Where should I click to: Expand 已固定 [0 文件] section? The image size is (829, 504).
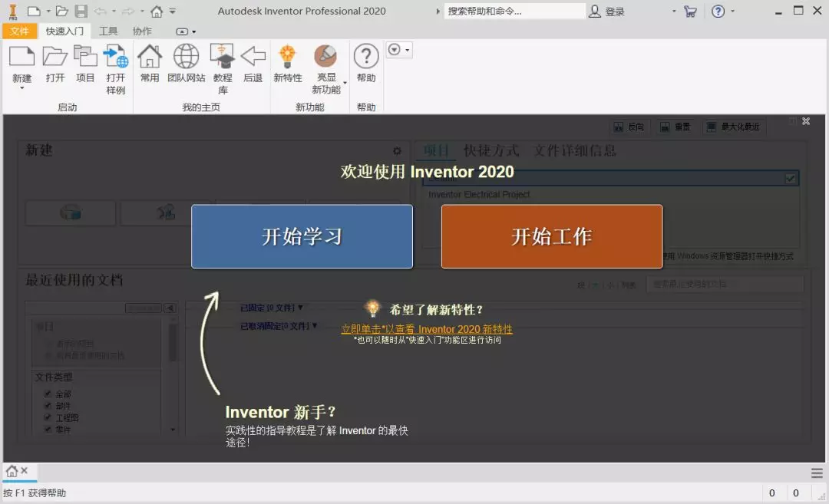pyautogui.click(x=272, y=308)
